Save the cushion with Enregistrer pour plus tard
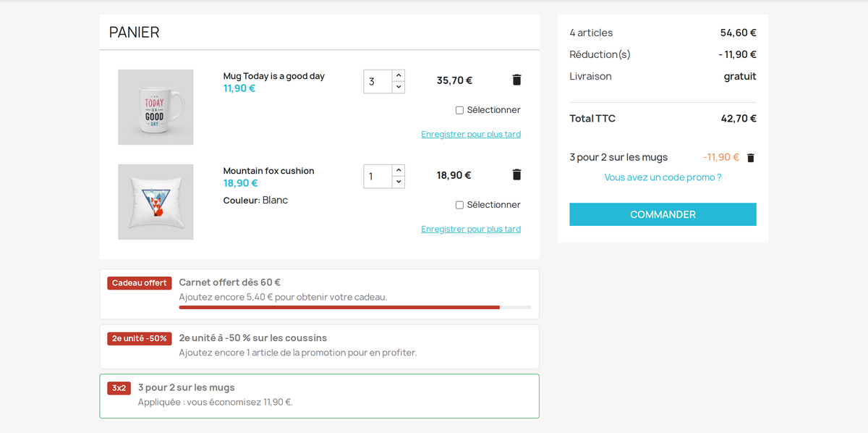Screen dimensions: 868x433 (x=471, y=229)
